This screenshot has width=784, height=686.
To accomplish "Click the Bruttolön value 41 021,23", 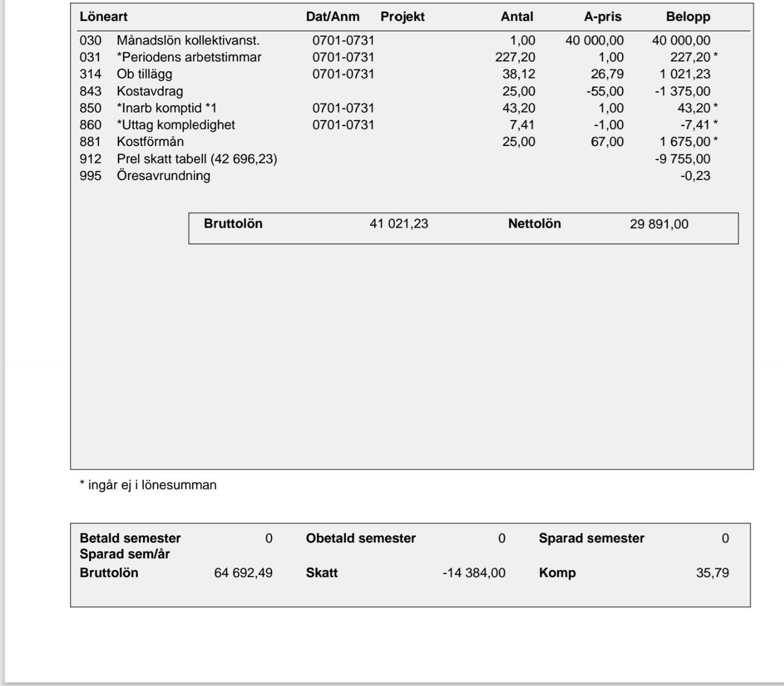I will click(399, 223).
